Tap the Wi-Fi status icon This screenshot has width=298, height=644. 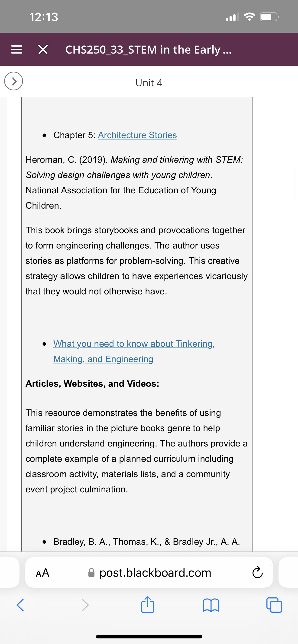[249, 17]
